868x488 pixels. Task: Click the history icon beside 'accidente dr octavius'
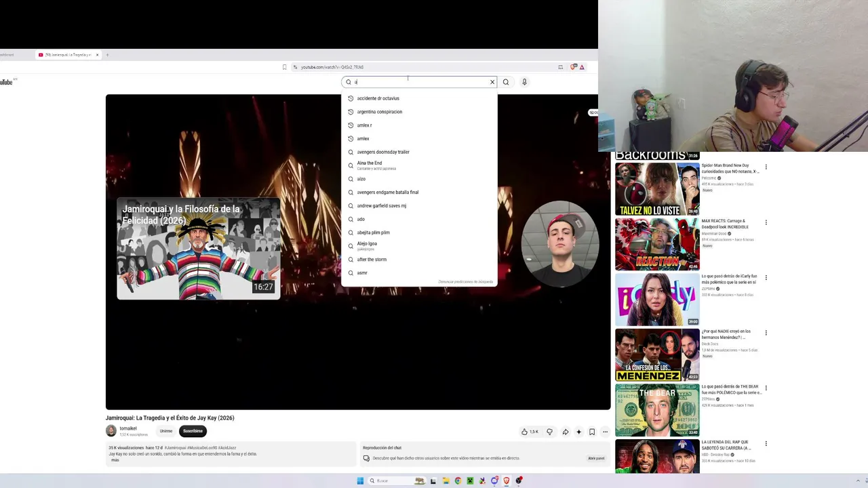351,98
